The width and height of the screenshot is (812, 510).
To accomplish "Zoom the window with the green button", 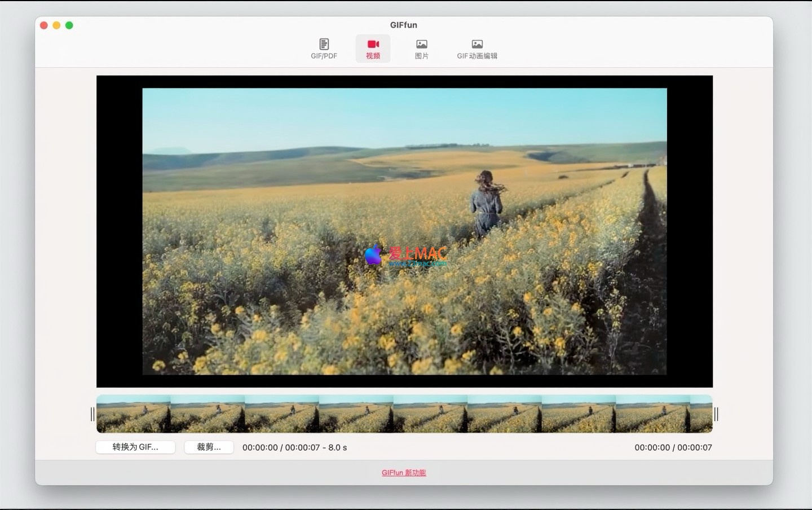I will tap(69, 25).
